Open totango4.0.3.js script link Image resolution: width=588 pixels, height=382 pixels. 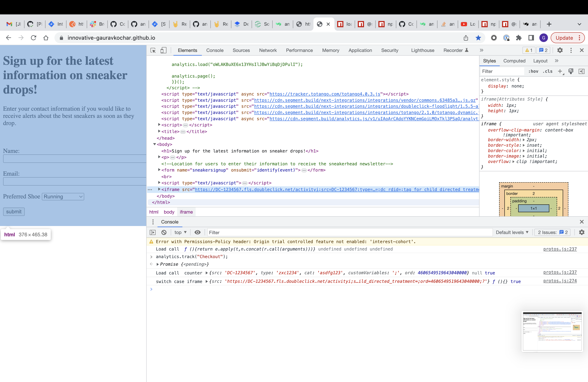325,94
